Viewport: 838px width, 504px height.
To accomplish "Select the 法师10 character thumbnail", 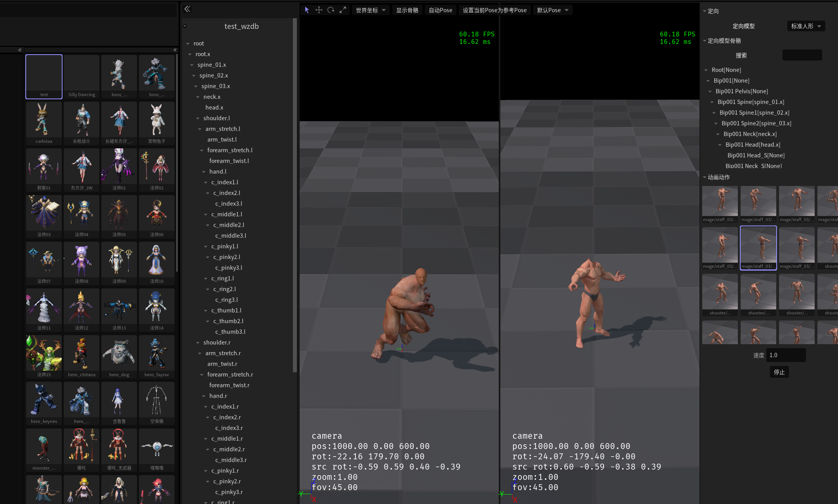I will (x=157, y=263).
